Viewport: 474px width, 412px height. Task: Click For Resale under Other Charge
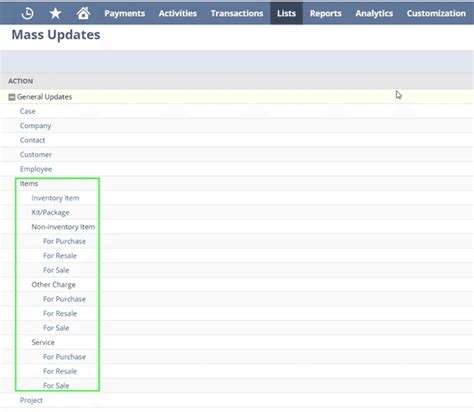point(60,314)
